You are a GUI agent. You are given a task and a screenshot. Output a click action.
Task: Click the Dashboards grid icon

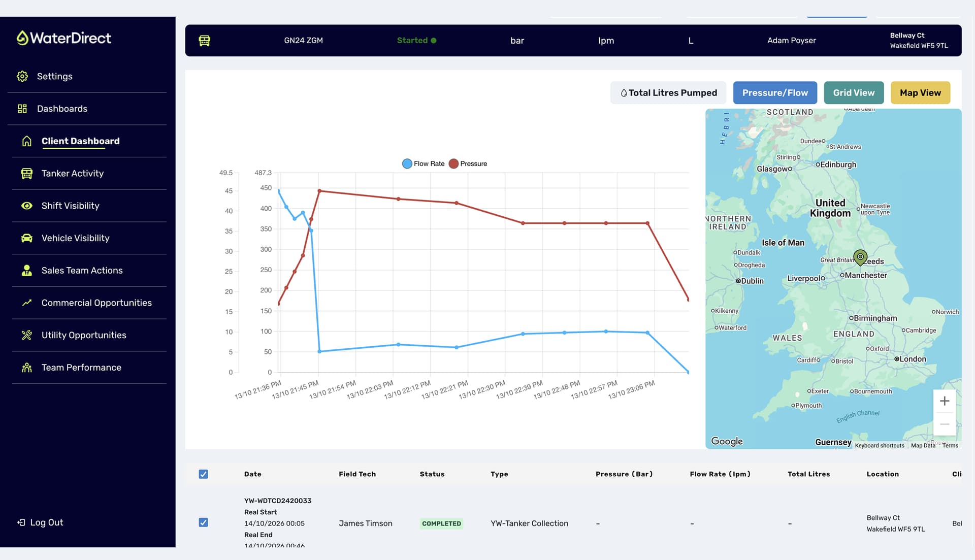pyautogui.click(x=22, y=109)
